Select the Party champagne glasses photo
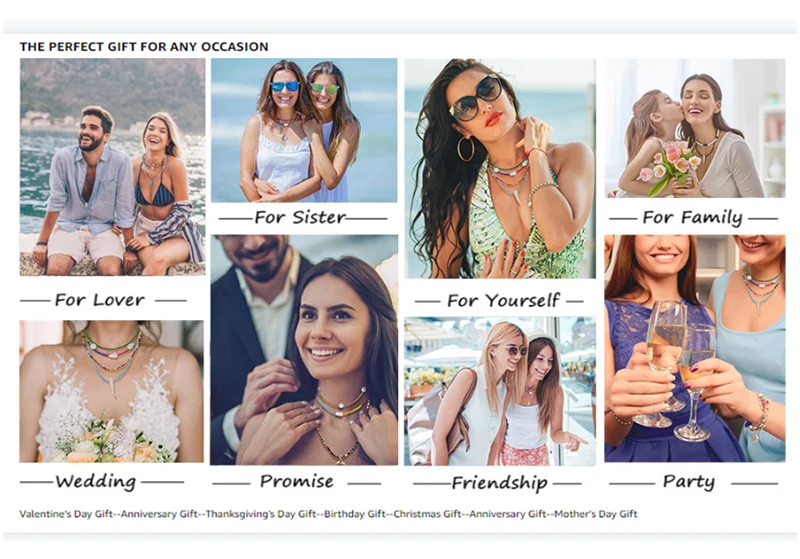 (695, 348)
